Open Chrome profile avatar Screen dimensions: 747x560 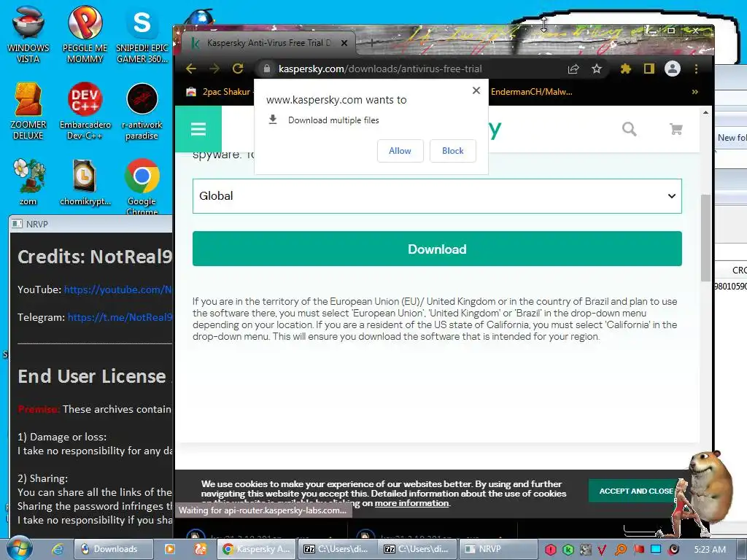(672, 69)
